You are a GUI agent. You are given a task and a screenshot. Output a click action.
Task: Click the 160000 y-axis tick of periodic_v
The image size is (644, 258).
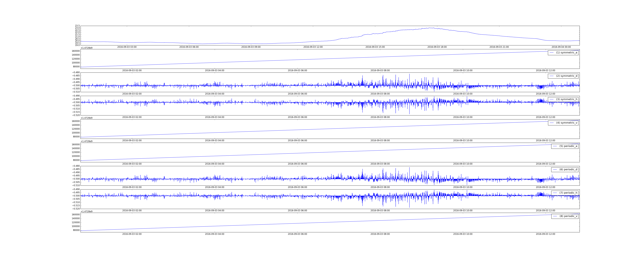pos(76,215)
